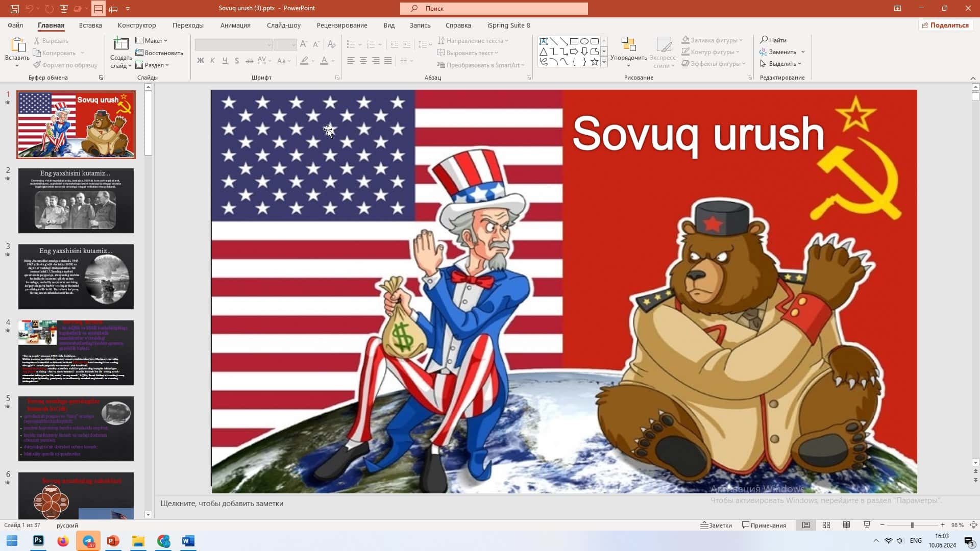The image size is (980, 551).
Task: Select slide 2 thumbnail Eng yaxshisini kutamiz
Action: click(x=76, y=201)
